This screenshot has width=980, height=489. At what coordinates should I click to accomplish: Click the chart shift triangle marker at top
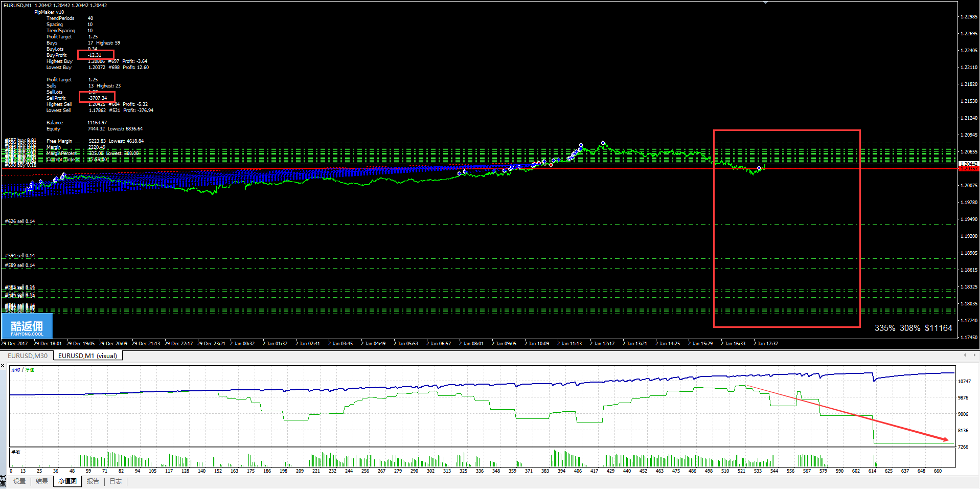tap(765, 3)
